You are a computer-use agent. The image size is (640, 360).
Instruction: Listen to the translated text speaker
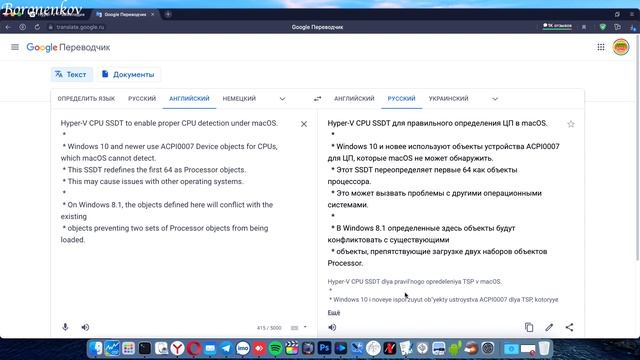tap(332, 327)
